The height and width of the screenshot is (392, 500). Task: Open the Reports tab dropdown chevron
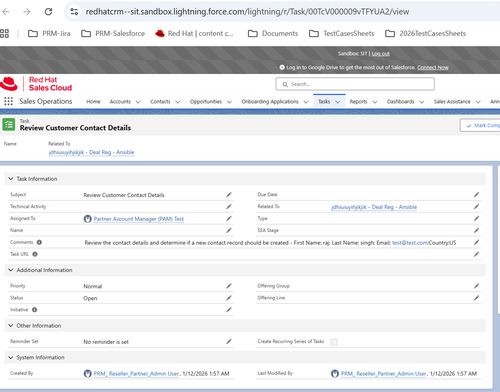coord(375,102)
